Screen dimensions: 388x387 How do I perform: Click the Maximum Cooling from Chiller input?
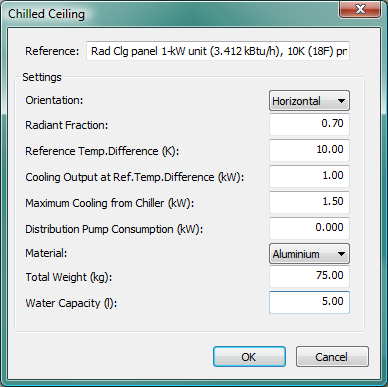tap(309, 202)
